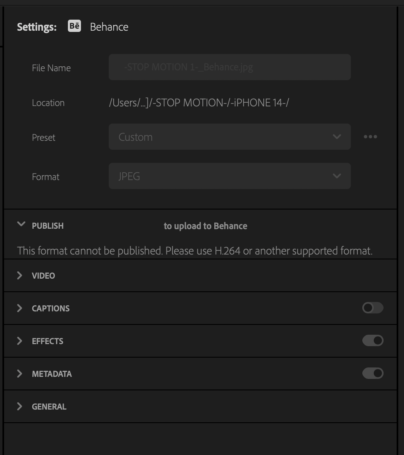The height and width of the screenshot is (455, 404).
Task: Expand the Effects section arrow
Action: tap(20, 341)
